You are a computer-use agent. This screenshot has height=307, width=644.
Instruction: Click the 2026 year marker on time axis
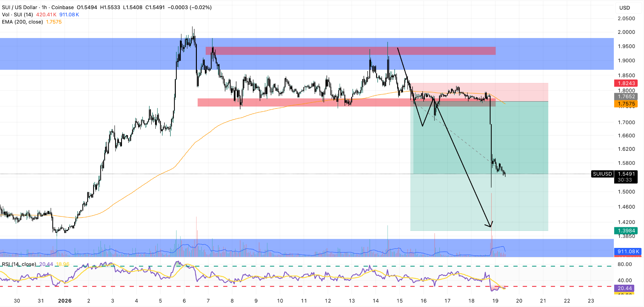click(64, 301)
